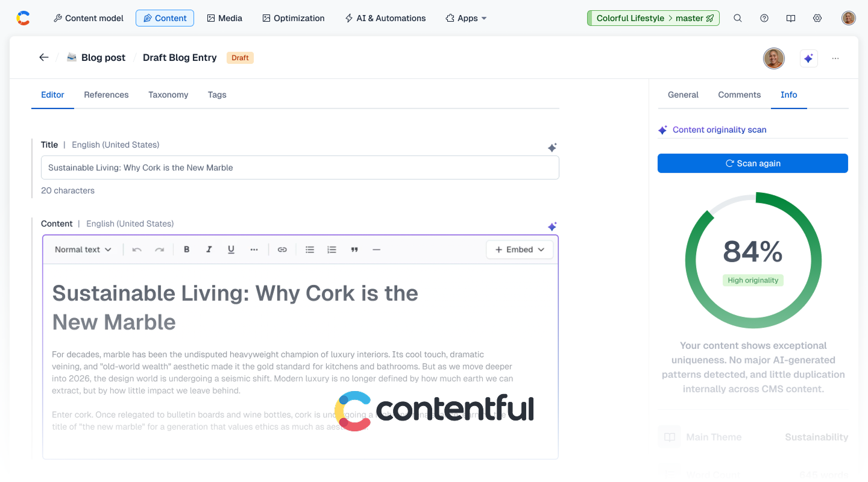Open the search panel
The height and width of the screenshot is (482, 868).
pyautogui.click(x=738, y=18)
